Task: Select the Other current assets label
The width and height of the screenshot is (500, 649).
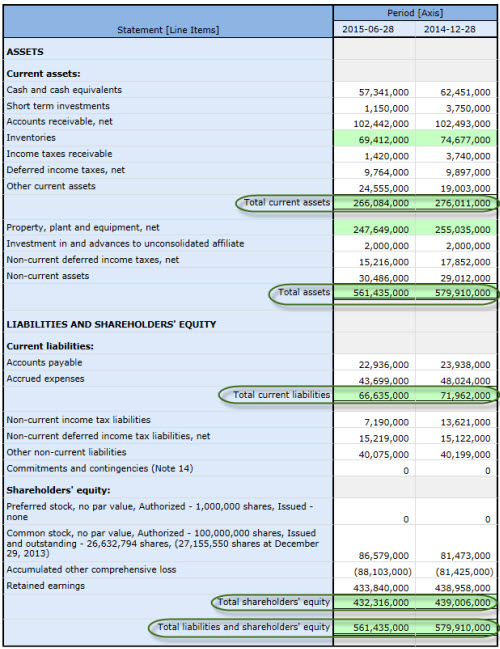Action: click(51, 186)
